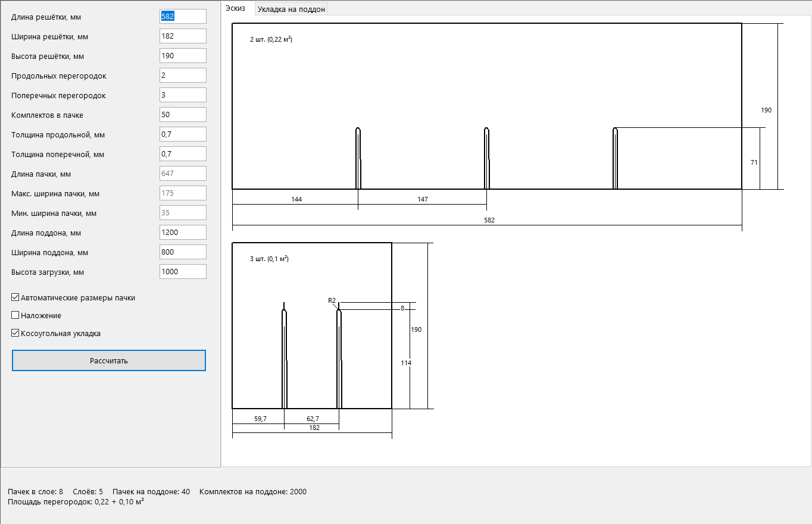Click the "Площадь перегородок: 0,22 + 0,10 м²" text
This screenshot has height=524, width=812.
point(76,501)
